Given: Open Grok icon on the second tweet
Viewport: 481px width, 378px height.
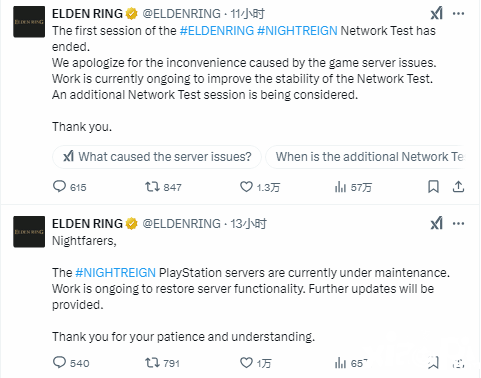Looking at the screenshot, I should [x=437, y=223].
